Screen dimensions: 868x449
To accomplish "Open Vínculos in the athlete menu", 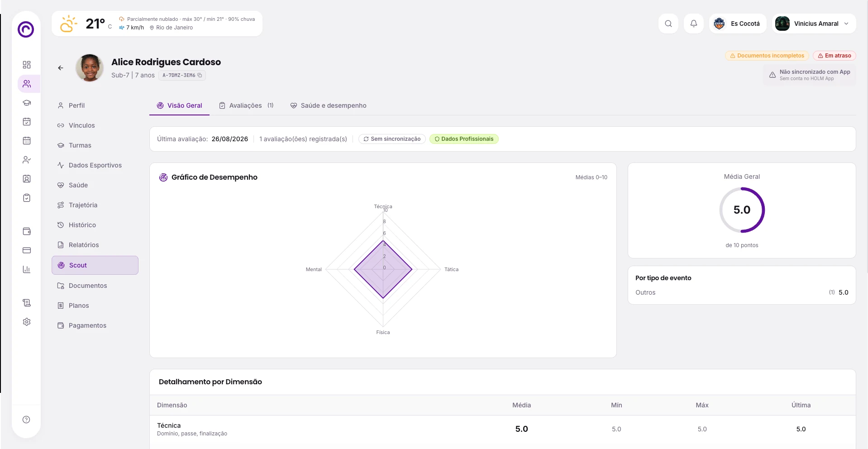I will pos(95,125).
